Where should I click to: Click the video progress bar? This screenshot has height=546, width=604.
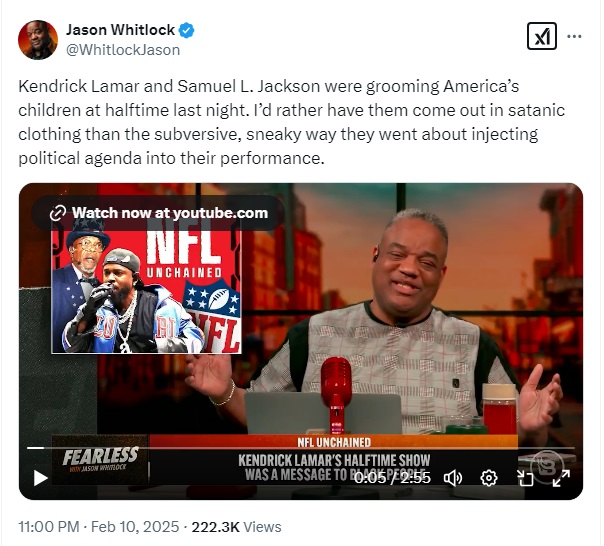tap(300, 448)
